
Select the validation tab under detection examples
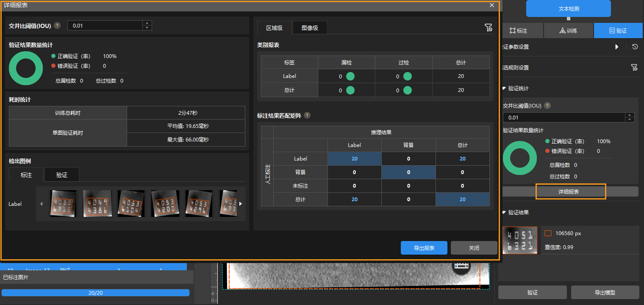pyautogui.click(x=62, y=175)
